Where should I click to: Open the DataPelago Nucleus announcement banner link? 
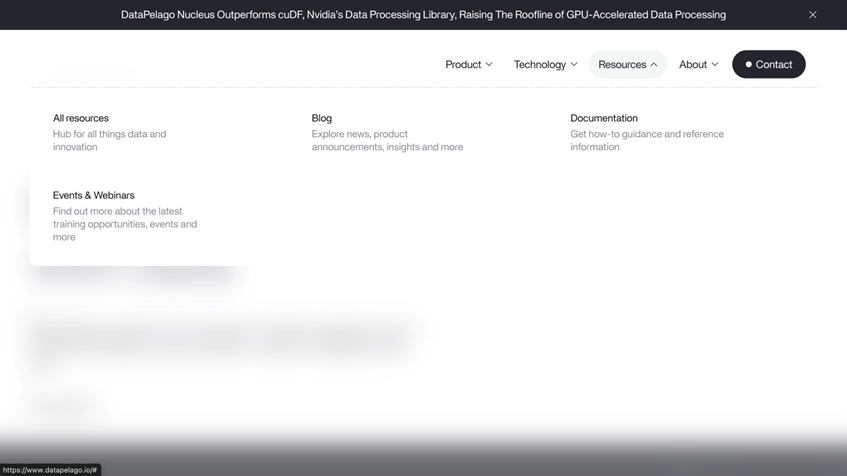coord(423,15)
